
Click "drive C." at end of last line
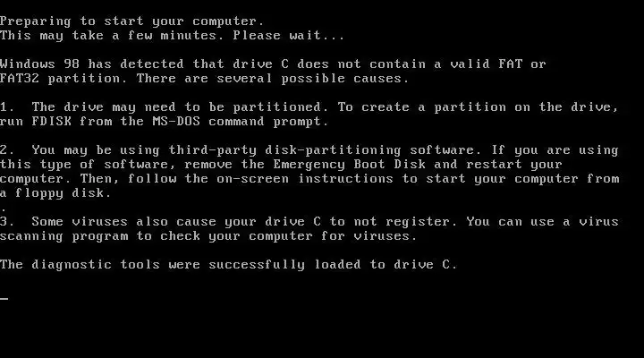point(425,265)
